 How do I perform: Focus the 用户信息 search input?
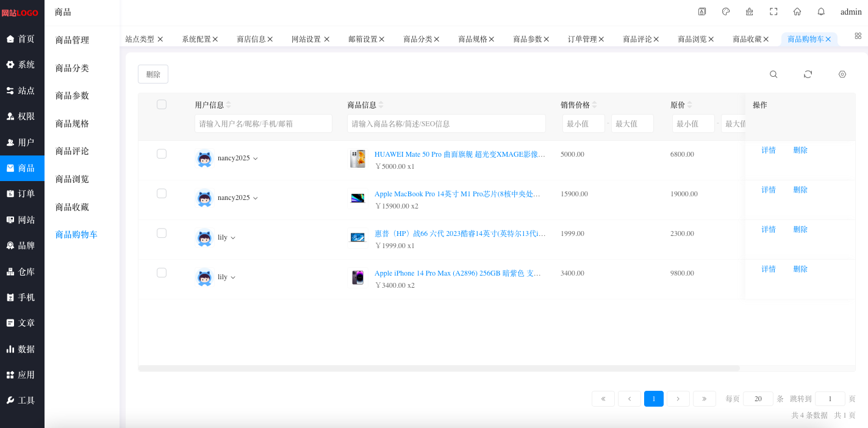[x=264, y=124]
